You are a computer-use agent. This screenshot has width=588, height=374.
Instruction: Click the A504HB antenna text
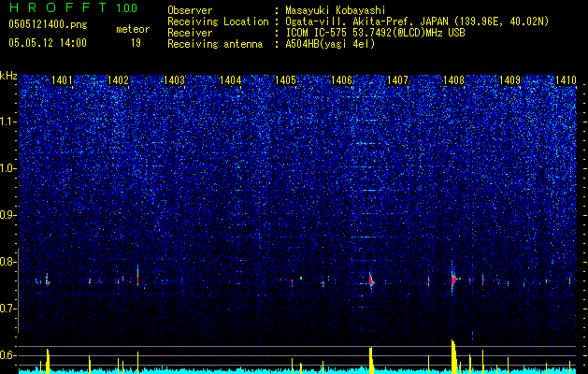coord(330,44)
